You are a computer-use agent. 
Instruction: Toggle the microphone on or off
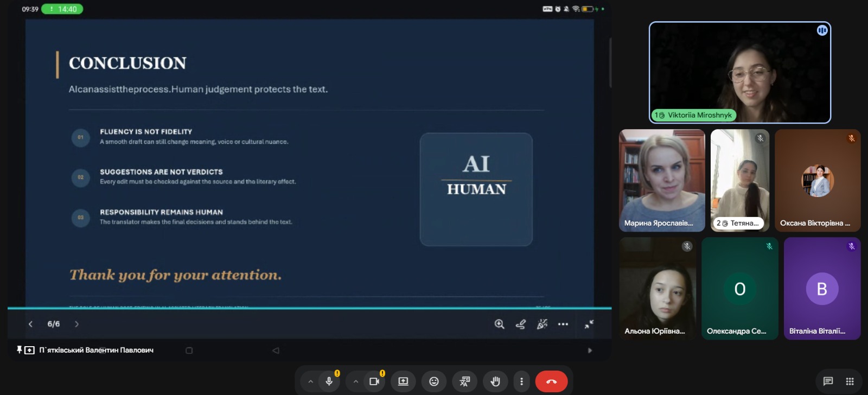pos(329,381)
